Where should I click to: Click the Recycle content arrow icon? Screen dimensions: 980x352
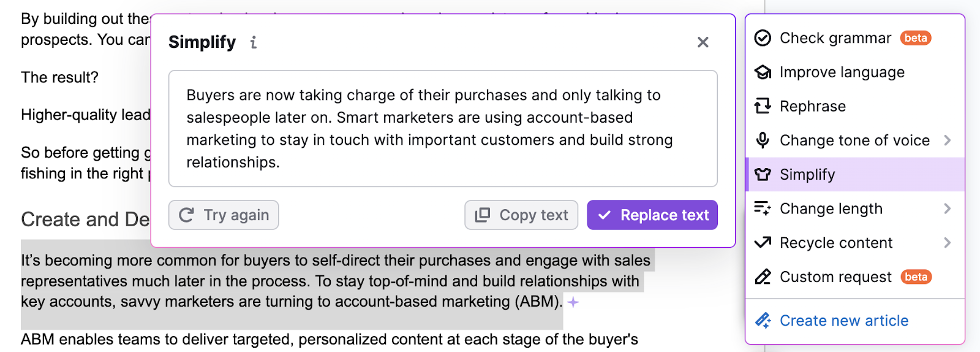pos(763,243)
